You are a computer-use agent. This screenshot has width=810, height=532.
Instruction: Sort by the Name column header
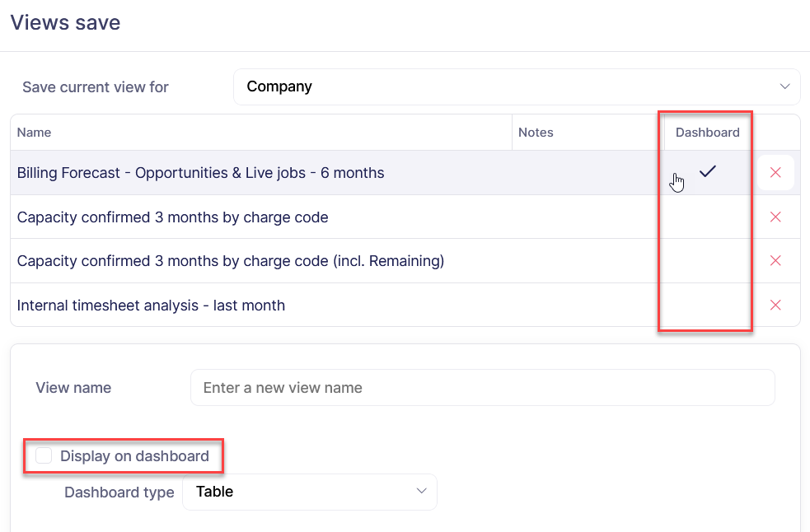pyautogui.click(x=35, y=133)
